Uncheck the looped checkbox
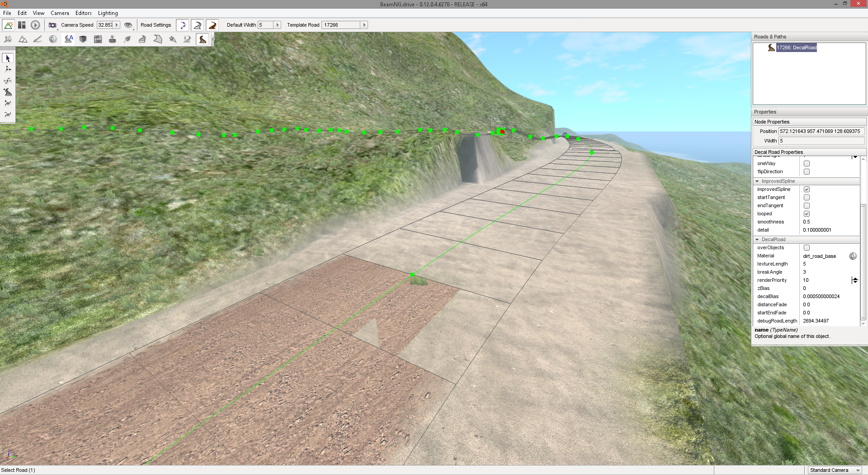868x475 pixels. pyautogui.click(x=807, y=214)
